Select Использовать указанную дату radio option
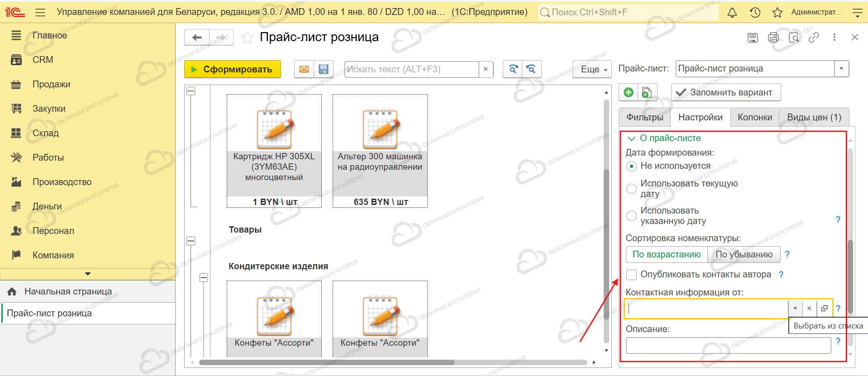The height and width of the screenshot is (376, 868). tap(631, 216)
